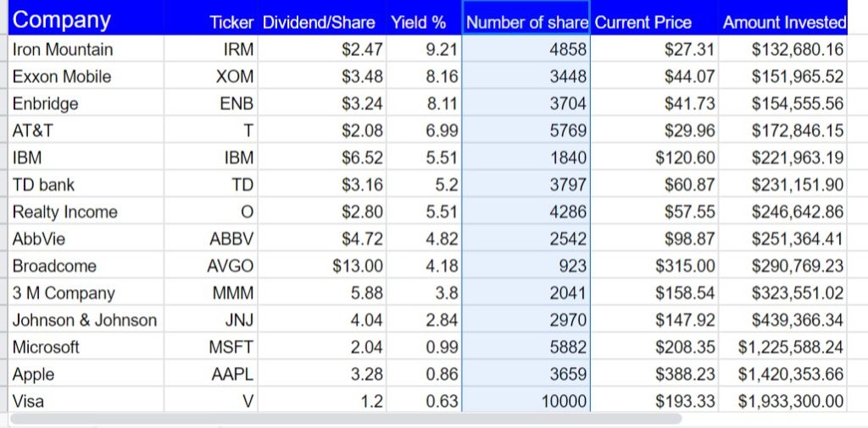
Task: Click the AAPL ticker cell
Action: pyautogui.click(x=211, y=375)
